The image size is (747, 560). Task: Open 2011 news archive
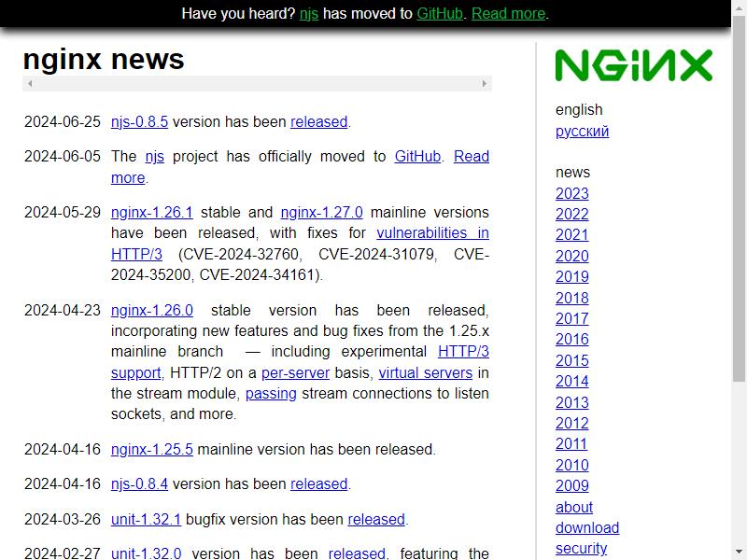click(571, 443)
